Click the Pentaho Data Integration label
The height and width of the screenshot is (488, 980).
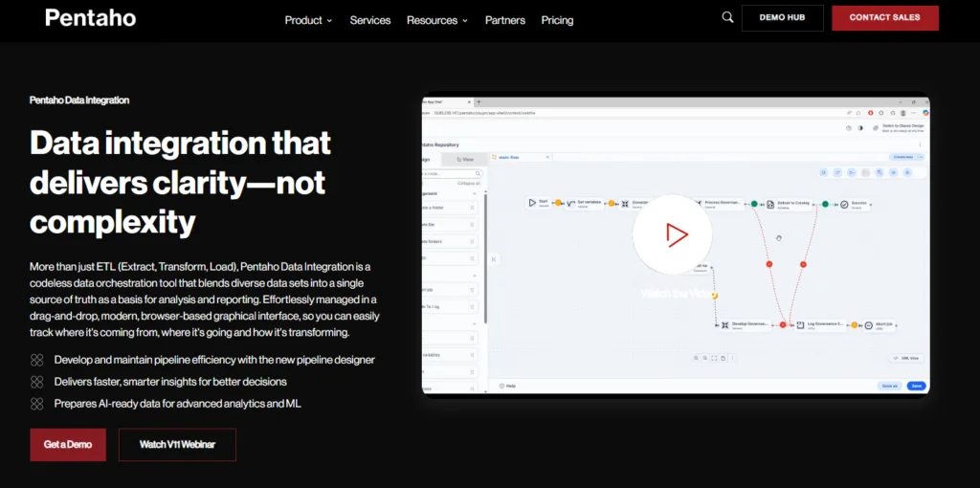[79, 100]
